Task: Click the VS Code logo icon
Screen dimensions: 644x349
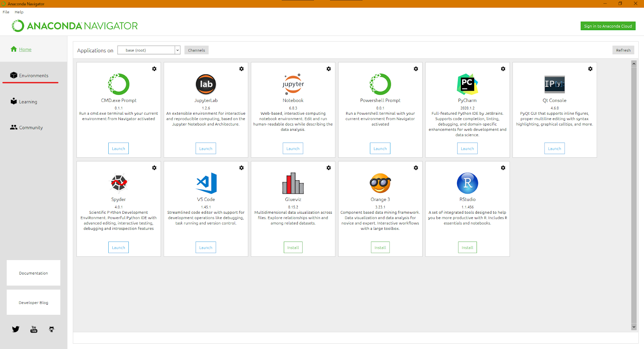Action: (206, 183)
